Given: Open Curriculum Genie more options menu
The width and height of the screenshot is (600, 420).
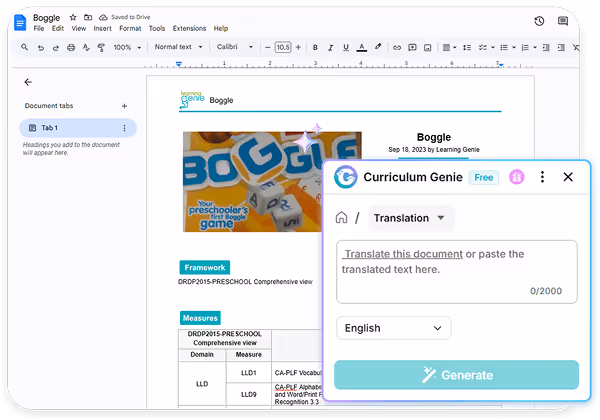Looking at the screenshot, I should pyautogui.click(x=542, y=177).
